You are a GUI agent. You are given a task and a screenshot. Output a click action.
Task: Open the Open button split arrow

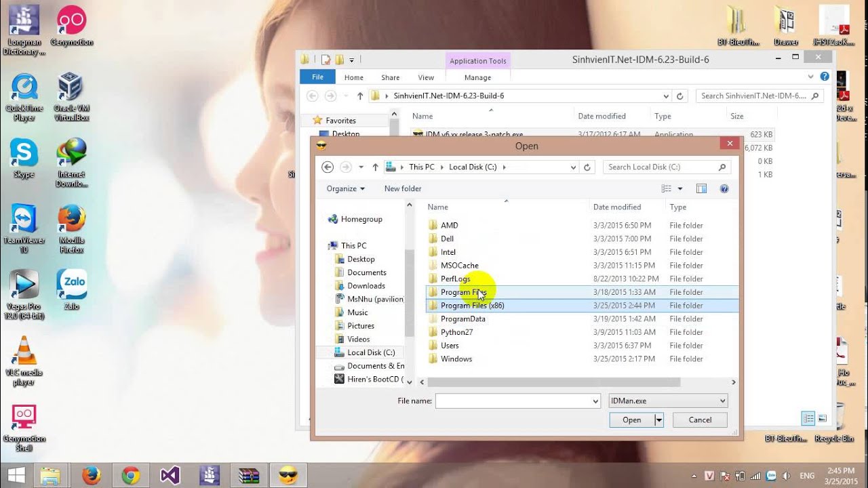pyautogui.click(x=658, y=420)
